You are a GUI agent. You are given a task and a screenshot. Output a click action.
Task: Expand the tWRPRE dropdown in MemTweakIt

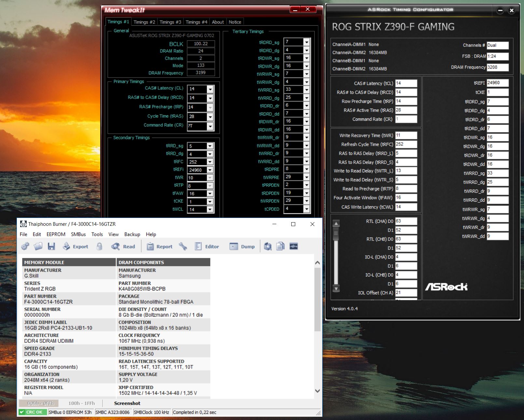tap(307, 177)
